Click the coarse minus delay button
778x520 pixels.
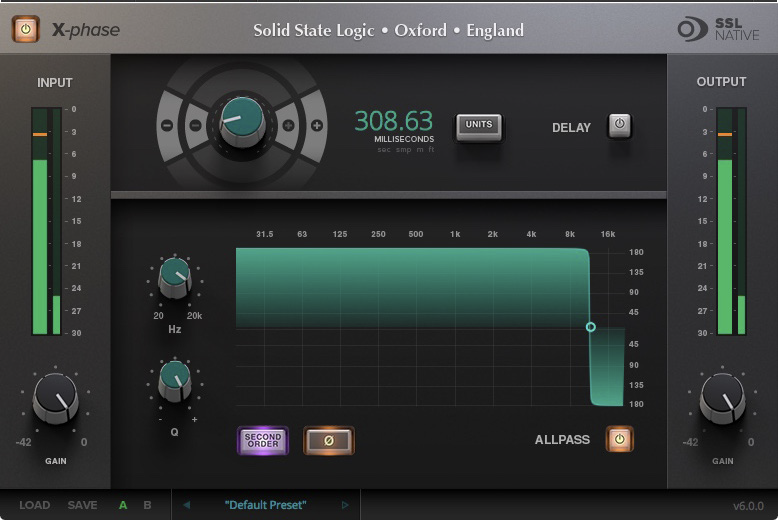click(x=167, y=126)
